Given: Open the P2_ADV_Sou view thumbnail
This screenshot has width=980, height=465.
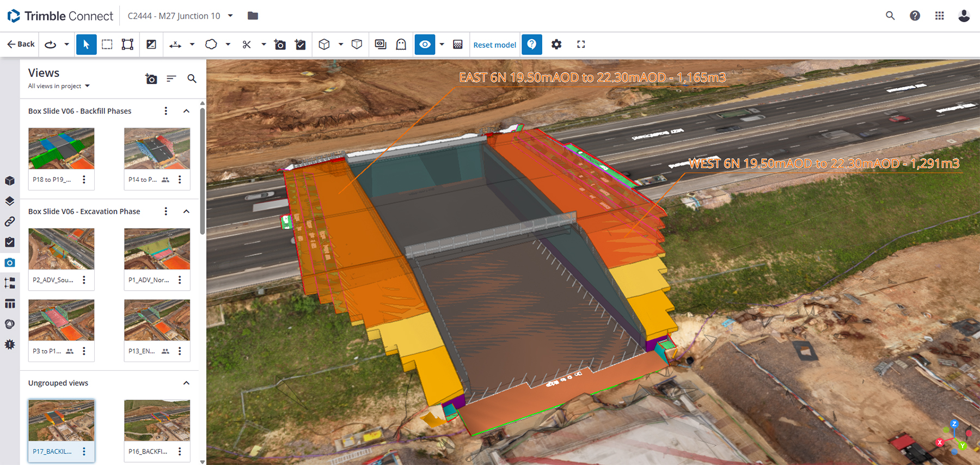Looking at the screenshot, I should pos(61,249).
